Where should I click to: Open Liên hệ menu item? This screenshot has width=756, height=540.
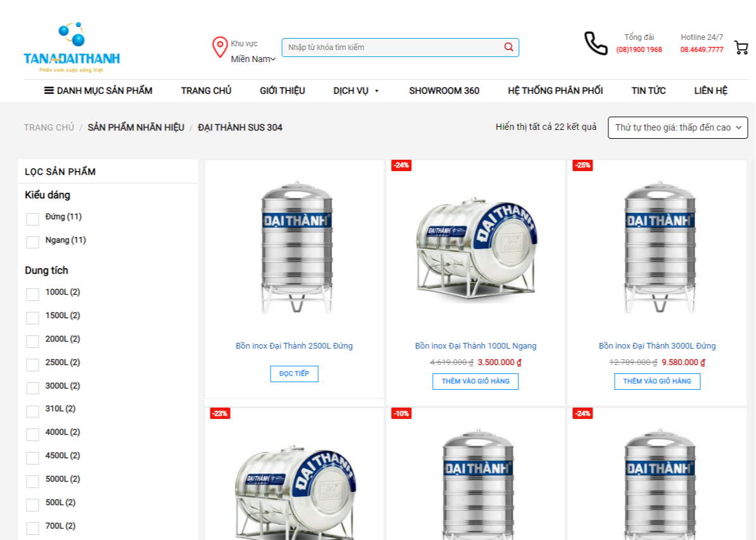coord(710,91)
